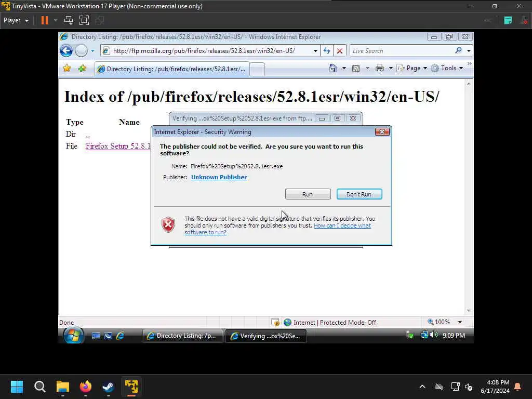Viewport: 532px width, 399px height.
Task: Click the IE Forward arrow button
Action: (x=81, y=51)
